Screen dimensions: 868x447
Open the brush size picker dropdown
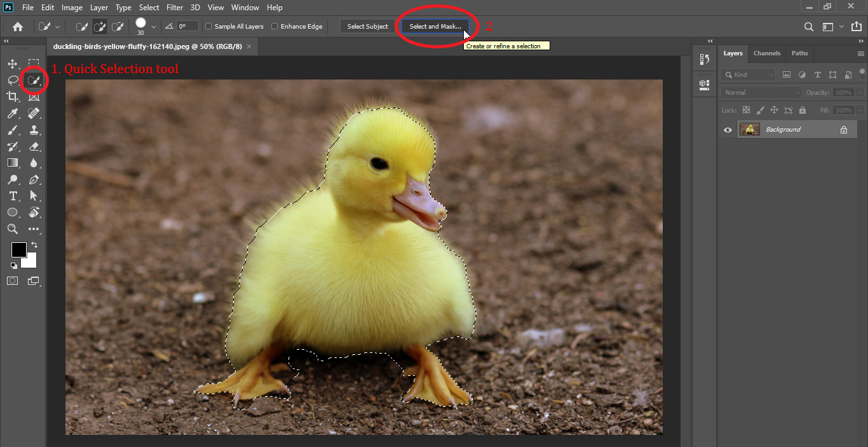tap(153, 26)
